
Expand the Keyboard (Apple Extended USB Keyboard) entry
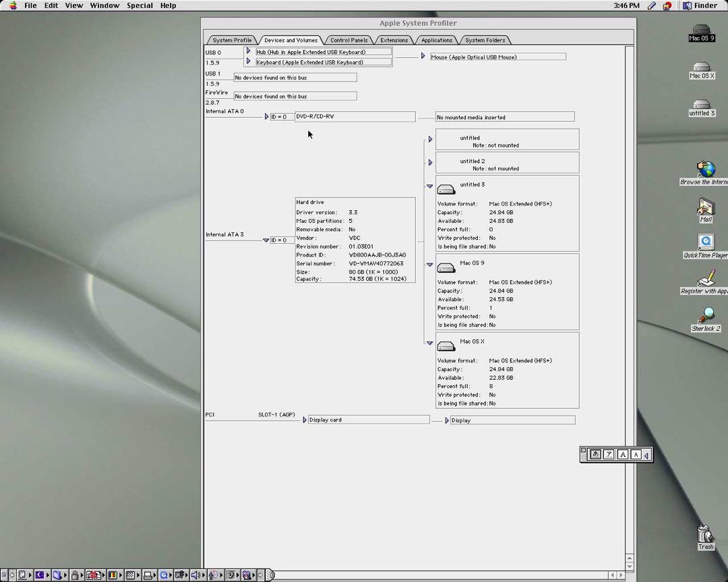coord(248,61)
